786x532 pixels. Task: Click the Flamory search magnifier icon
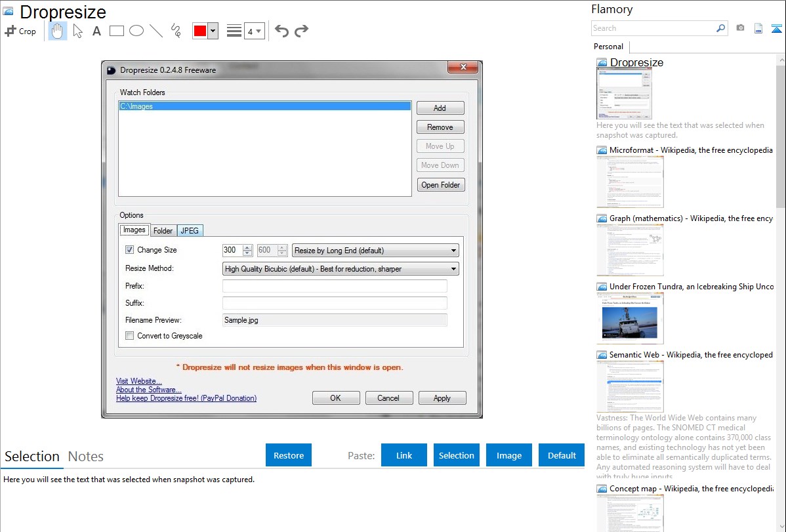[720, 28]
